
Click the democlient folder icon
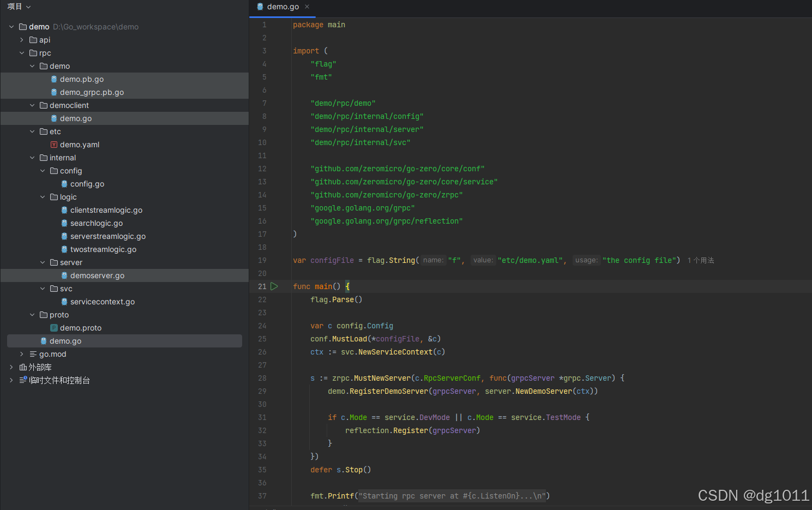[x=44, y=105]
